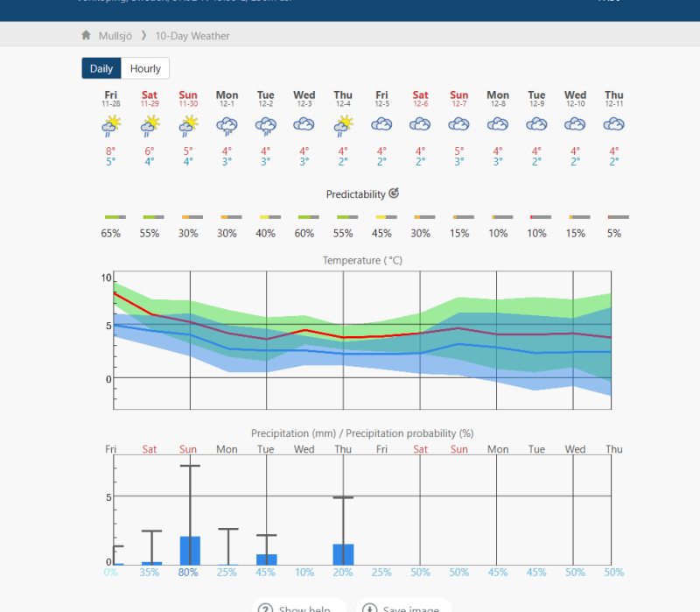Screen dimensions: 700x612
Task: Select the Tue 12-2 day header
Action: tap(266, 98)
